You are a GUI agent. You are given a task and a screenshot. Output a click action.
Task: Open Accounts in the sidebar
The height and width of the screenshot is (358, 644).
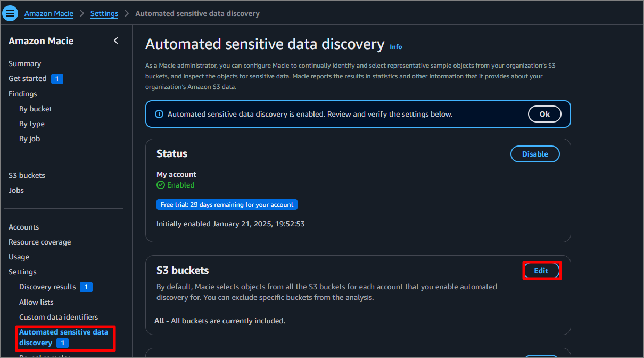point(23,227)
